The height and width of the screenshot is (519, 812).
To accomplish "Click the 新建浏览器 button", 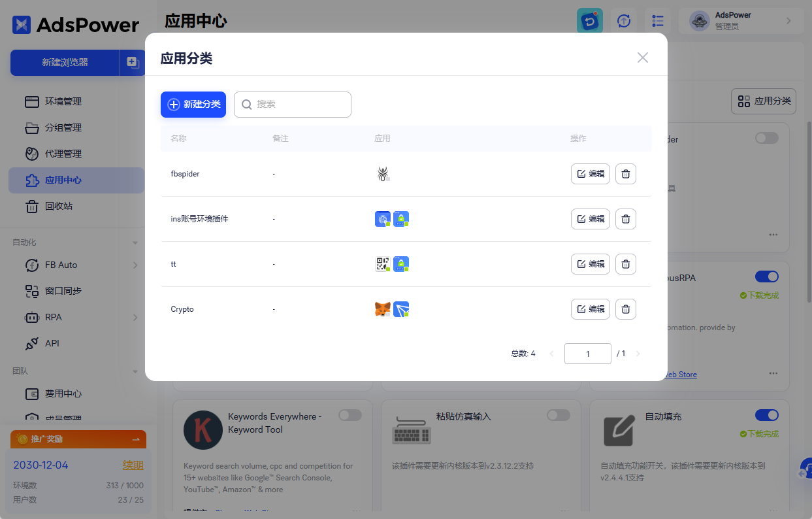I will click(65, 62).
